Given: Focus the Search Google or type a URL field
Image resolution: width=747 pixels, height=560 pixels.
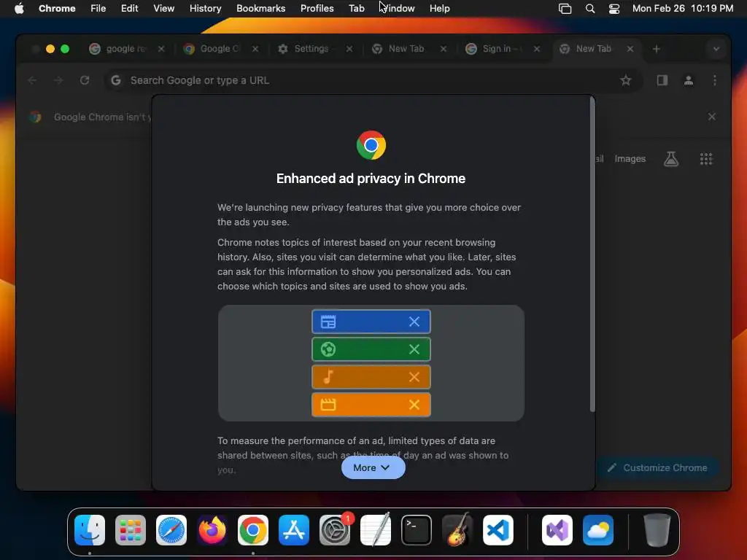Looking at the screenshot, I should pos(371,80).
